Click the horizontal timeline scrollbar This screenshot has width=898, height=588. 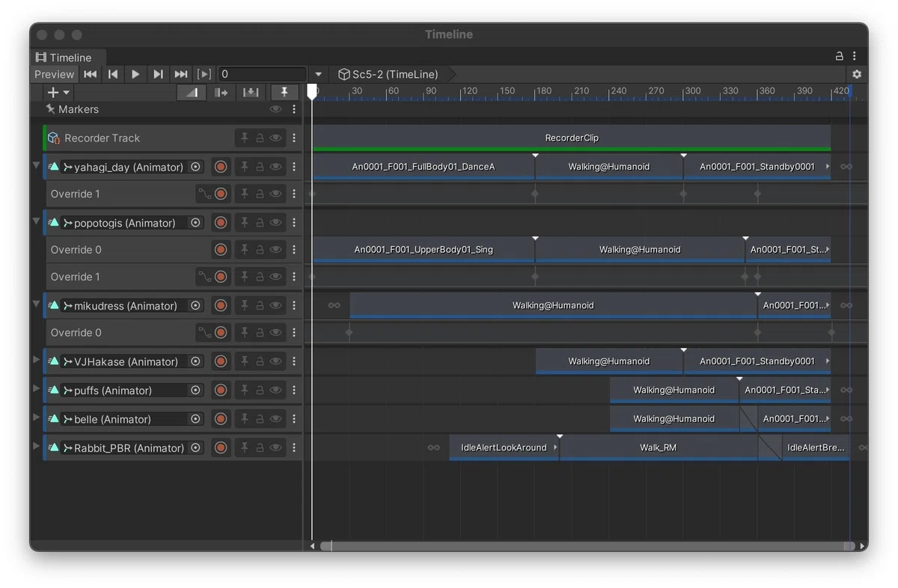coord(587,546)
